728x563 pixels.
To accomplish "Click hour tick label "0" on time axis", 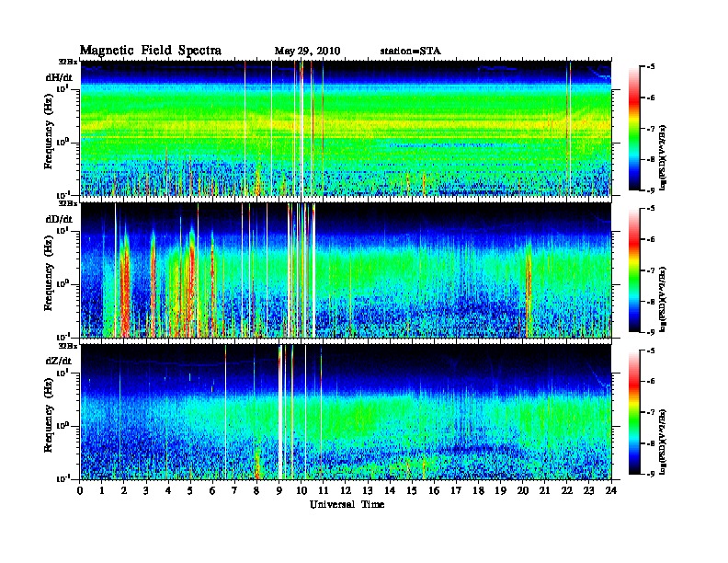I will coord(80,490).
